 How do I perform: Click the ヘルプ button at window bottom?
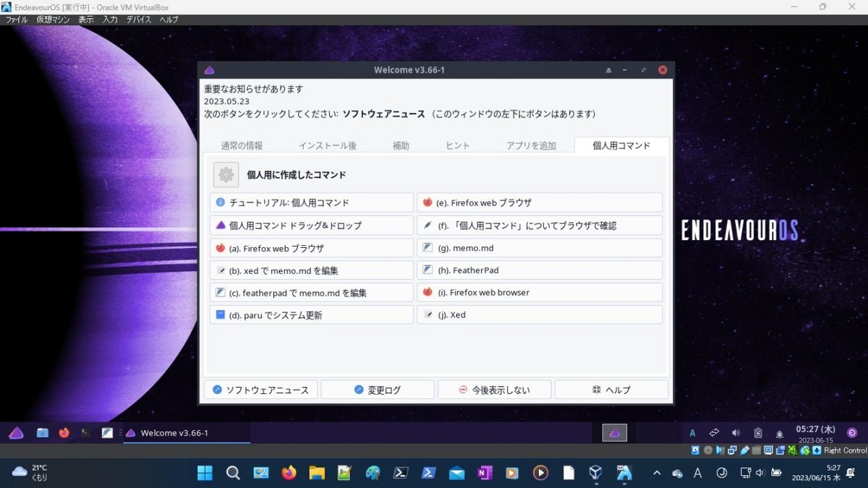click(611, 390)
